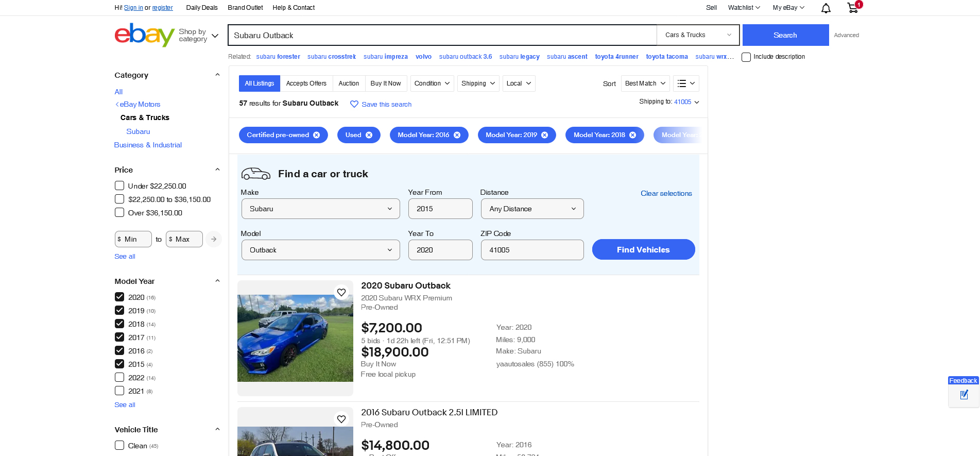Collapse the Price filter section

pyautogui.click(x=217, y=170)
